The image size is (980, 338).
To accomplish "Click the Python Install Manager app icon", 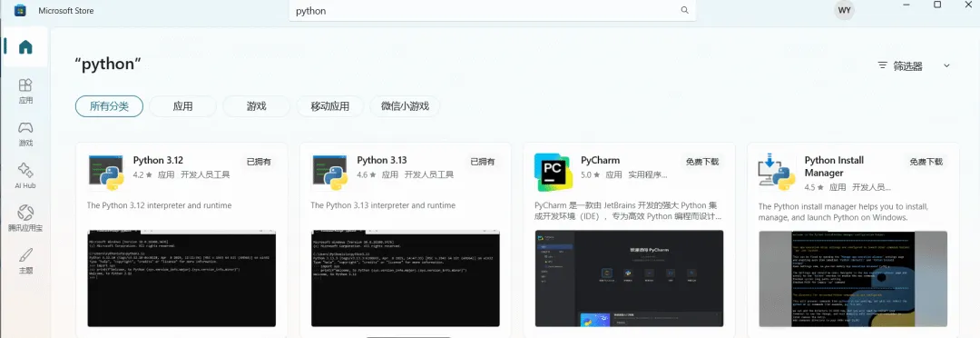I will click(x=776, y=173).
